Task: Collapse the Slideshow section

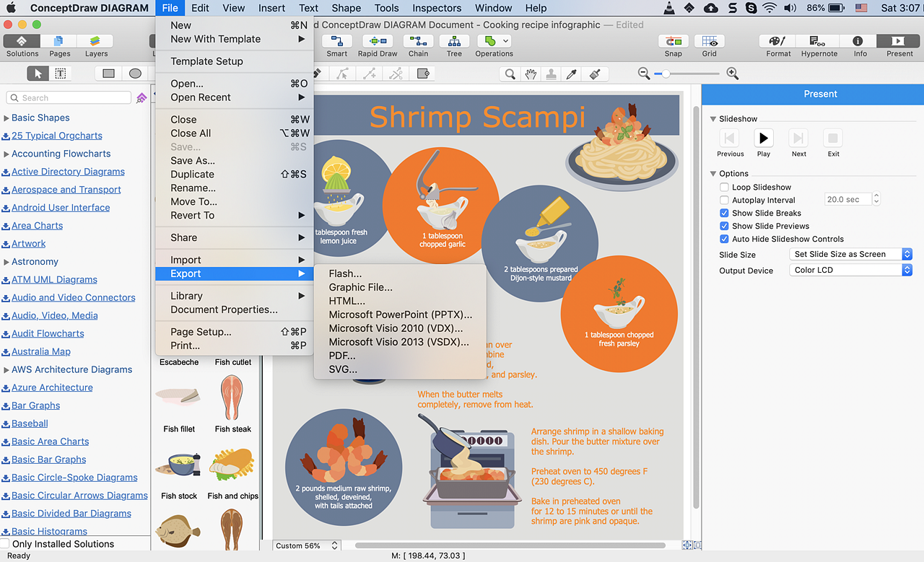Action: [713, 119]
